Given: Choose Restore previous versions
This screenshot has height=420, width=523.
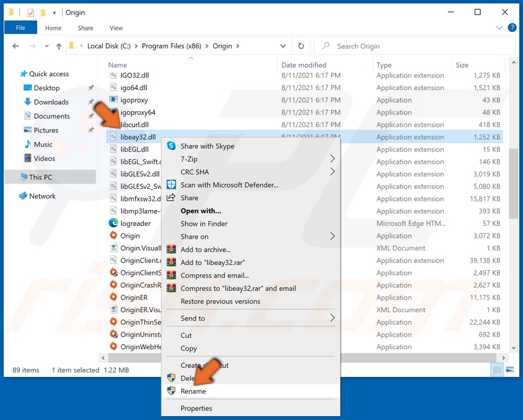Looking at the screenshot, I should (250, 301).
